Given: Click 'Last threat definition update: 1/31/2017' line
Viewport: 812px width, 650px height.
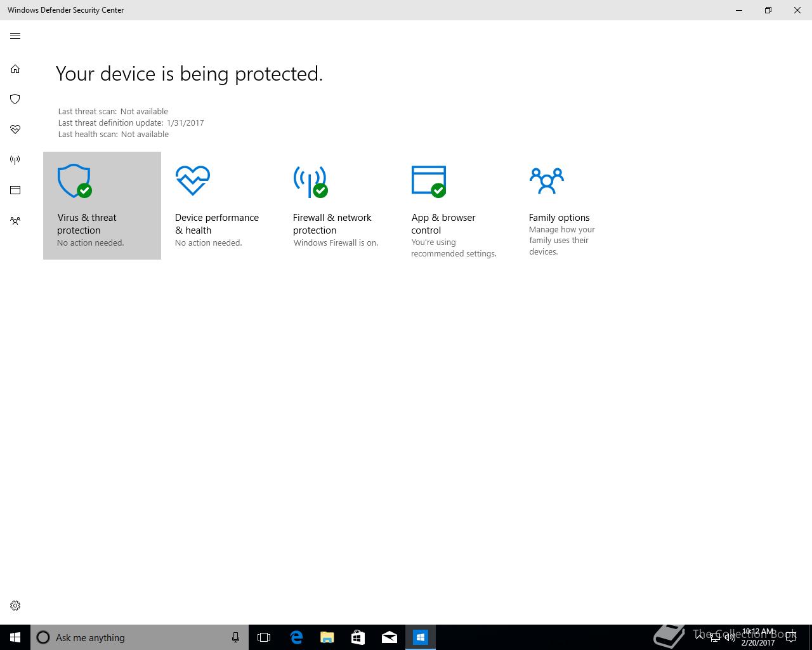Looking at the screenshot, I should click(131, 123).
